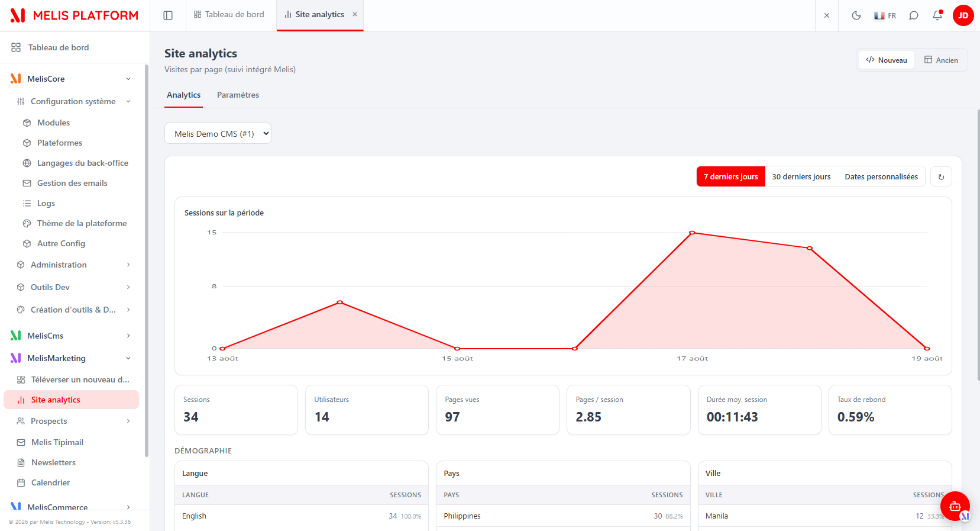980x531 pixels.
Task: Click the Newsletters document icon
Action: pyautogui.click(x=21, y=462)
